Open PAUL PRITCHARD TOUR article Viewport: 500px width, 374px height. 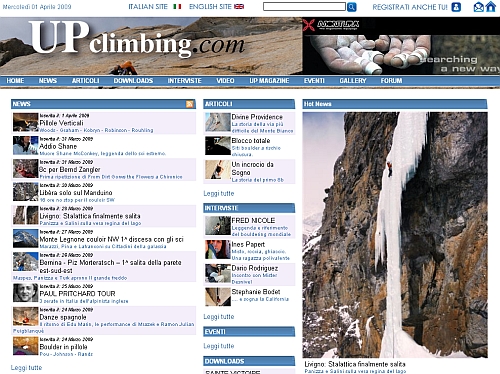tap(77, 294)
